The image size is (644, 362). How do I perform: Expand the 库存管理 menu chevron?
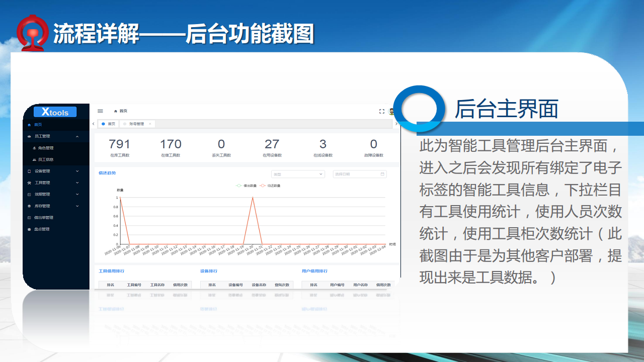pos(77,206)
